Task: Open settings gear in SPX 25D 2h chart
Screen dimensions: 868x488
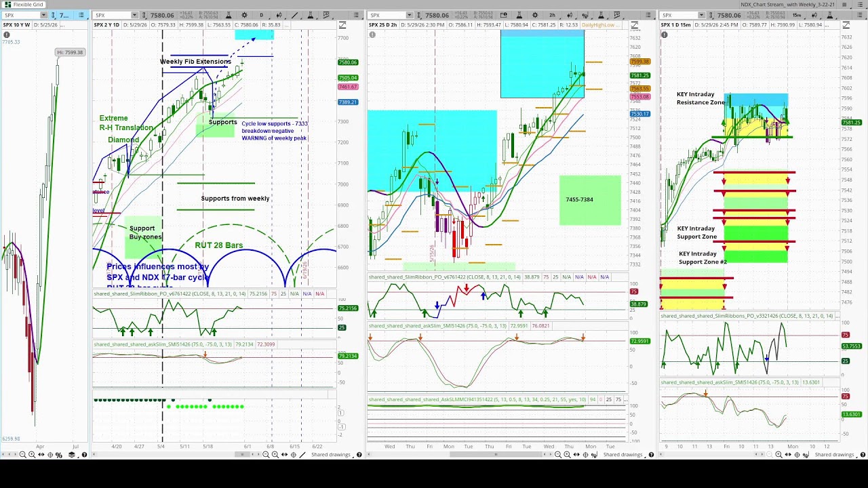Action: pos(534,15)
